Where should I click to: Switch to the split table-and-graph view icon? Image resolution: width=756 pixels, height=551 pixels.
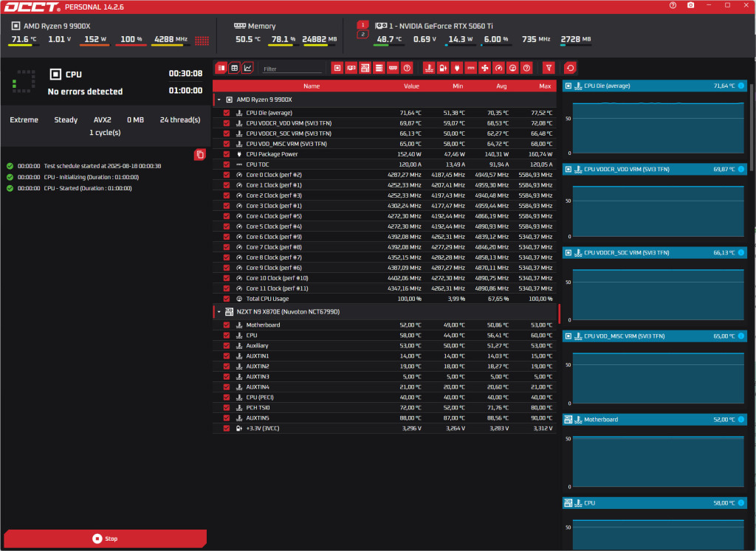221,68
